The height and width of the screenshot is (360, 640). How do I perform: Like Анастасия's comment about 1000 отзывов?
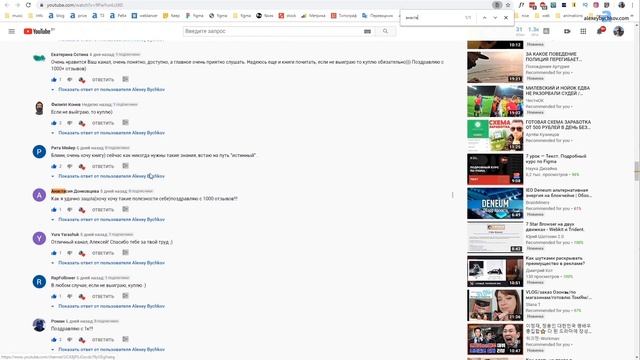click(x=53, y=209)
